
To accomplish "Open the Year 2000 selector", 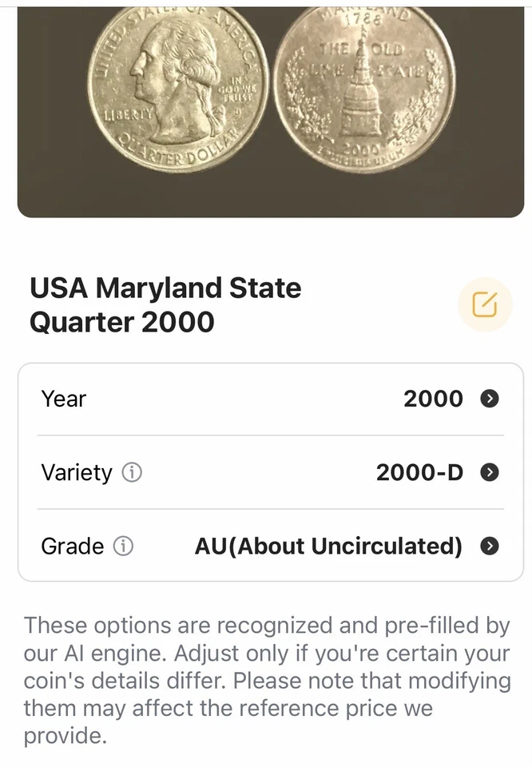I will [x=431, y=399].
